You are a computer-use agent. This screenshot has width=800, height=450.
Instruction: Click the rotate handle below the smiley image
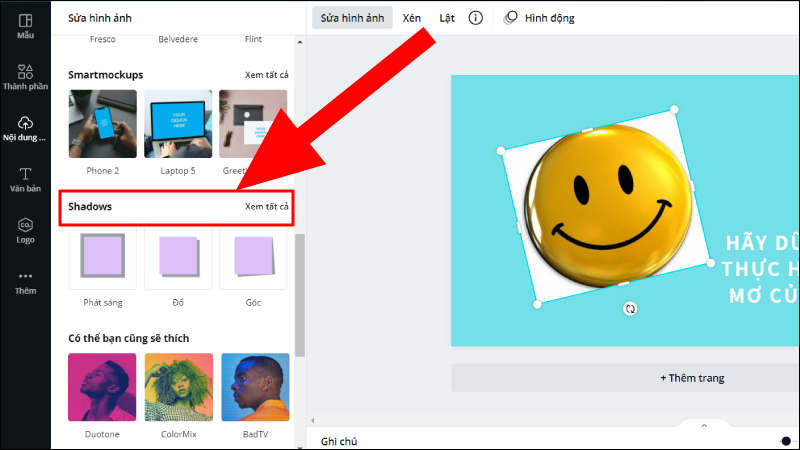tap(630, 309)
